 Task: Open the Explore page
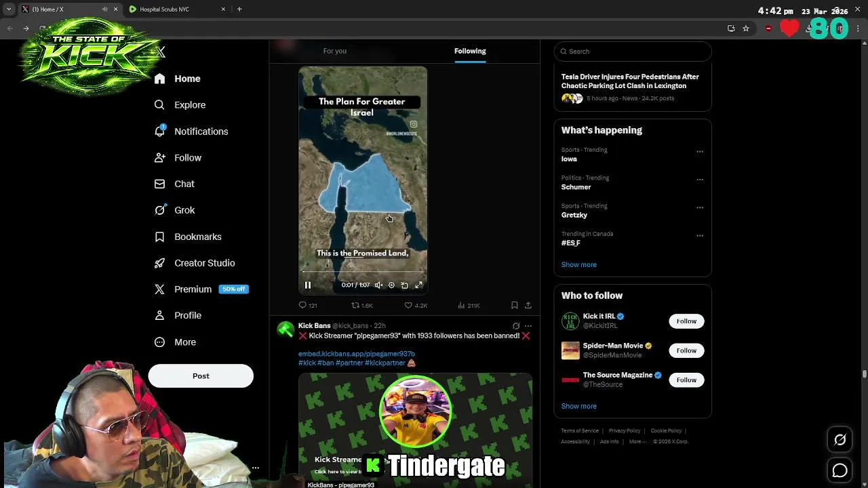click(180, 105)
